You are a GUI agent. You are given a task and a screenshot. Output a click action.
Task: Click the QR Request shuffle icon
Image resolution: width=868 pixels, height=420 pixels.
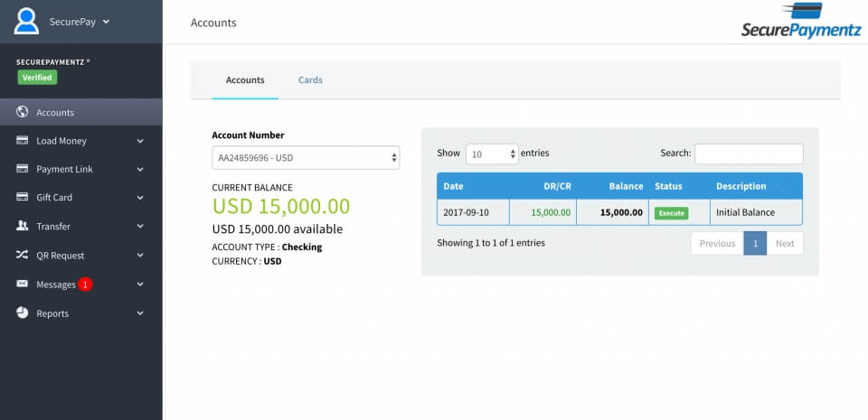23,255
